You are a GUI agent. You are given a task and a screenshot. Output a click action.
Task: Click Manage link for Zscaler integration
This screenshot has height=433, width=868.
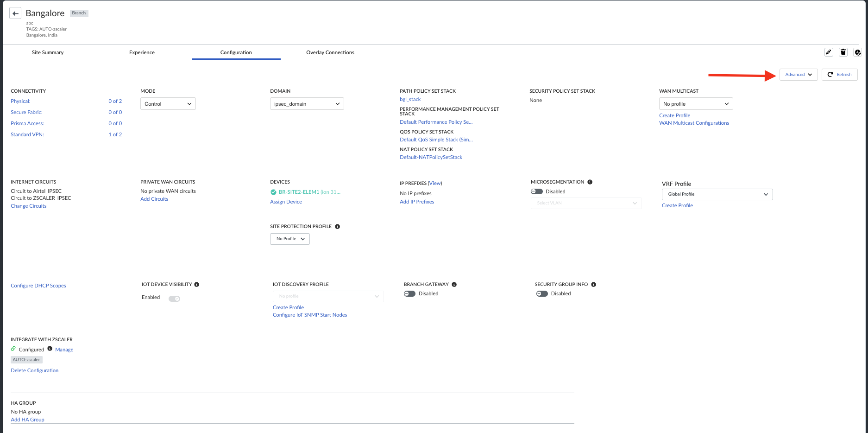click(64, 350)
